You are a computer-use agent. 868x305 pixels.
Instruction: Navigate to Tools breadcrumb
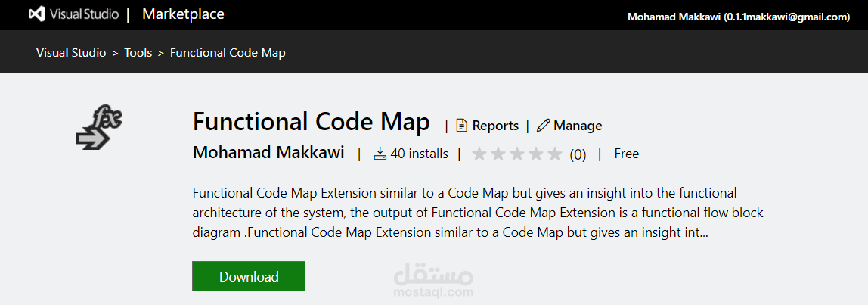138,53
